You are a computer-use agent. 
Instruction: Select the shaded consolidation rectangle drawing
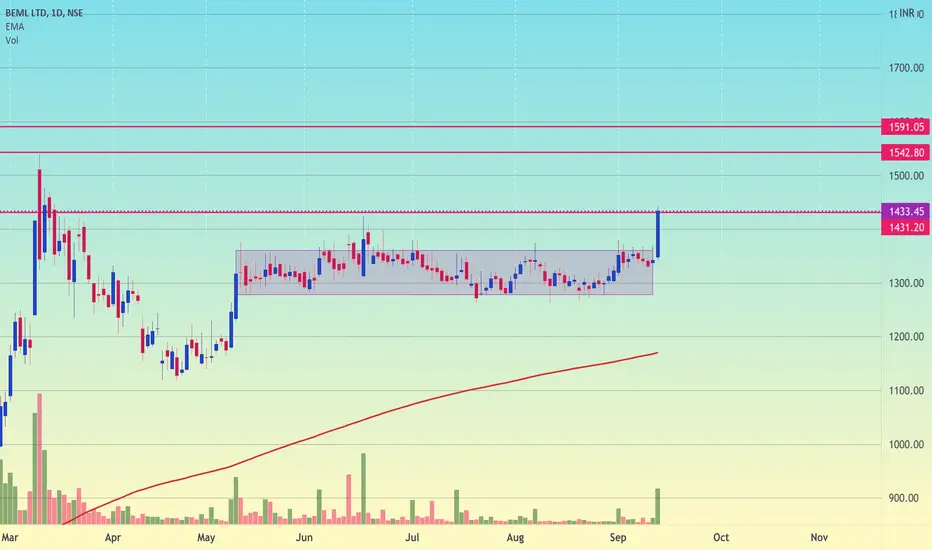pyautogui.click(x=444, y=272)
